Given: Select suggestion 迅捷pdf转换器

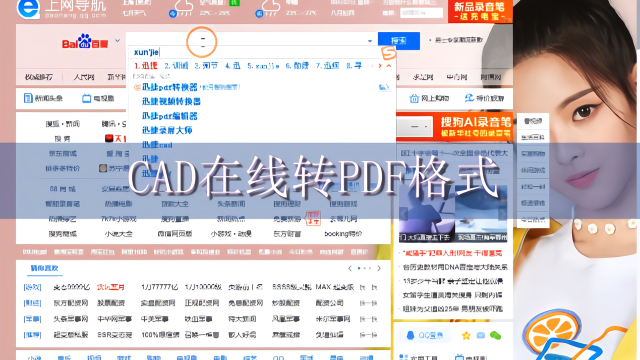Looking at the screenshot, I should click(x=169, y=87).
